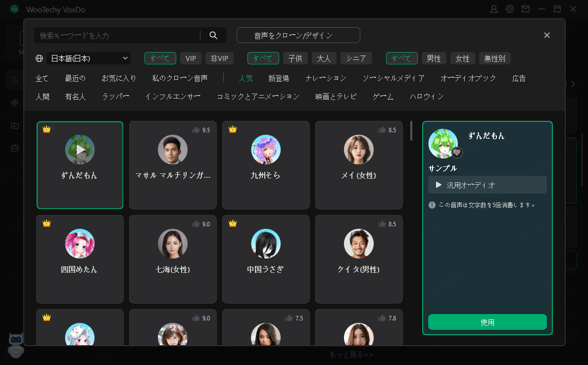Switch to the お気に入り tab

pyautogui.click(x=119, y=78)
